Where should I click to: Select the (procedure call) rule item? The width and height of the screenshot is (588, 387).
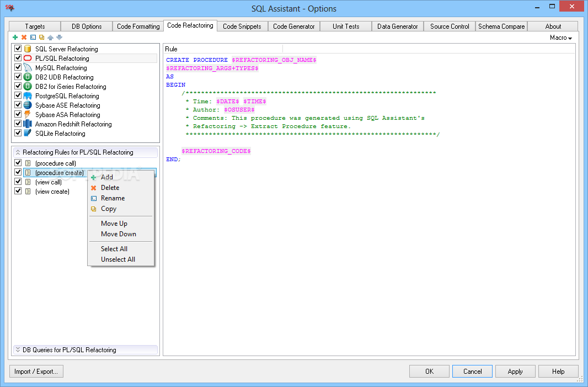coord(55,163)
